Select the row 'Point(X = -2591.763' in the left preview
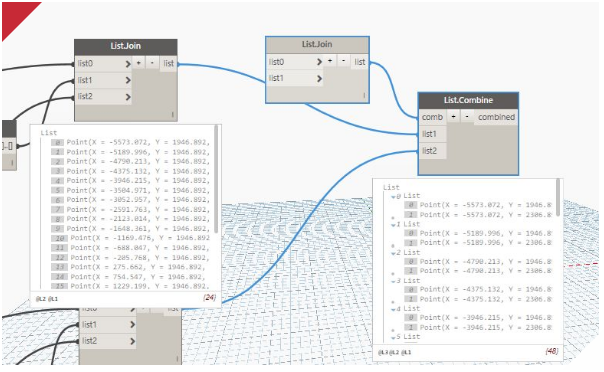This screenshot has width=604, height=372. click(x=131, y=209)
